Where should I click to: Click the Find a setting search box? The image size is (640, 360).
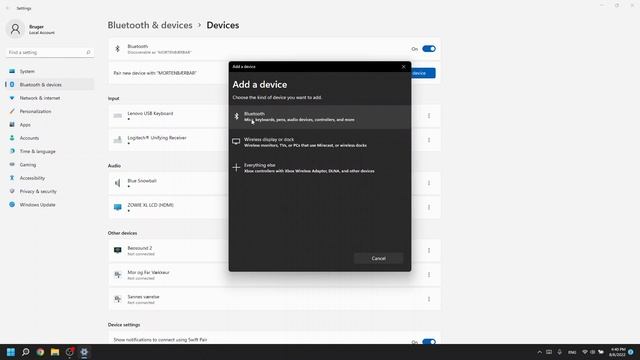pyautogui.click(x=49, y=53)
